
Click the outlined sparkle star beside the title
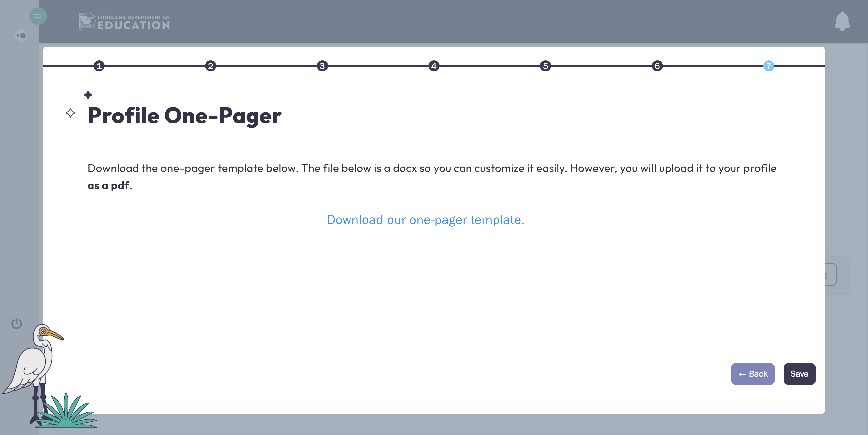pyautogui.click(x=70, y=113)
